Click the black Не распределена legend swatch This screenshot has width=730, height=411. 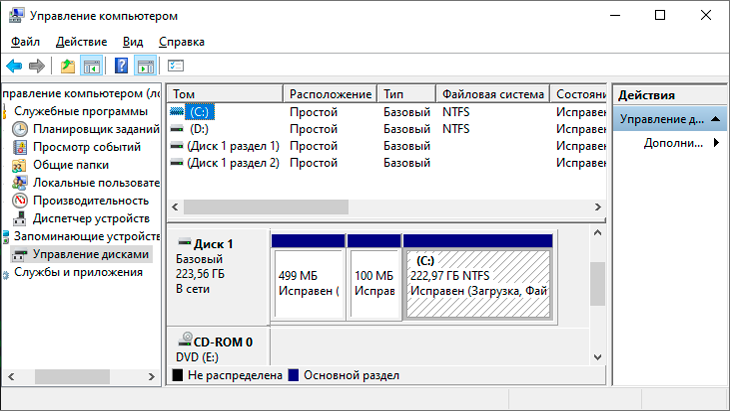177,375
